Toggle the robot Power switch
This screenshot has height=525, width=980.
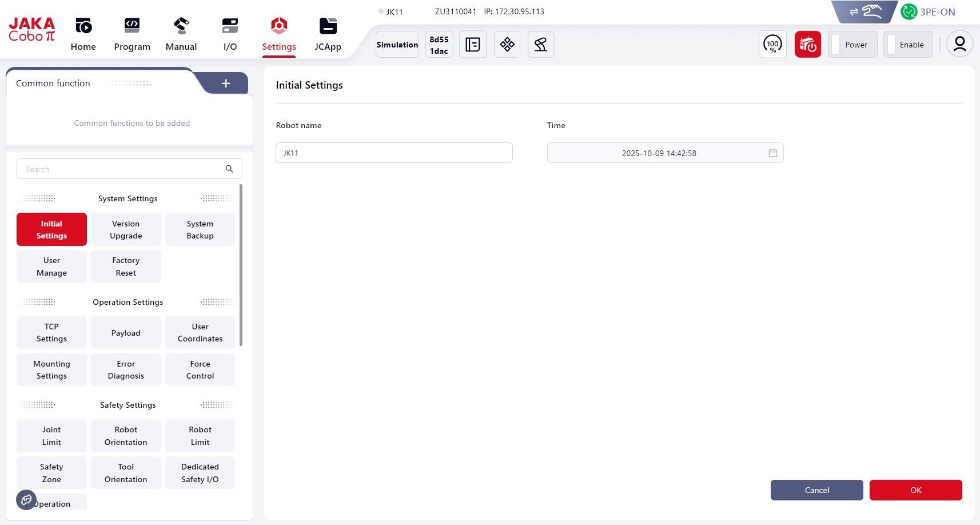[852, 45]
